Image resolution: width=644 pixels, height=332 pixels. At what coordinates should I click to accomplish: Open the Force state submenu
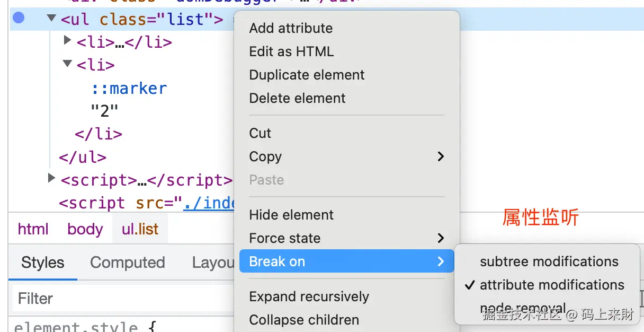pyautogui.click(x=347, y=238)
